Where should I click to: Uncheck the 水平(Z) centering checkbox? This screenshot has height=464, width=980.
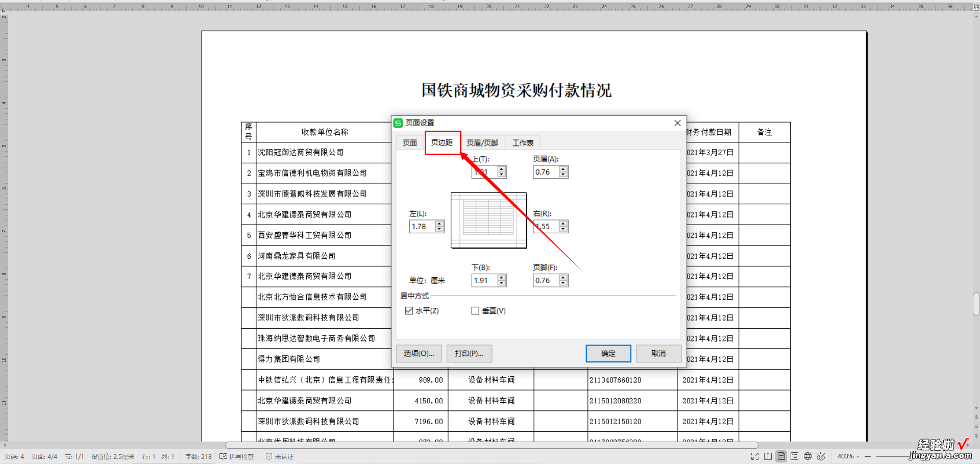coord(409,310)
